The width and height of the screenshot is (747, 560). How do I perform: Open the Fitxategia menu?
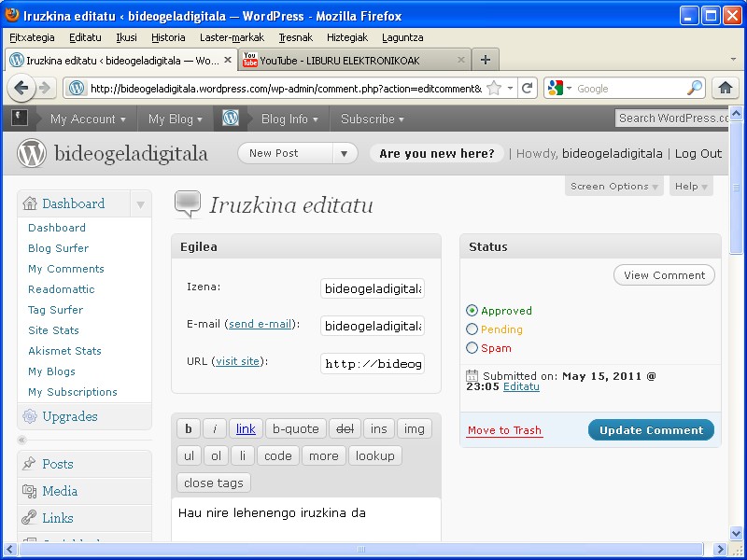tap(32, 37)
